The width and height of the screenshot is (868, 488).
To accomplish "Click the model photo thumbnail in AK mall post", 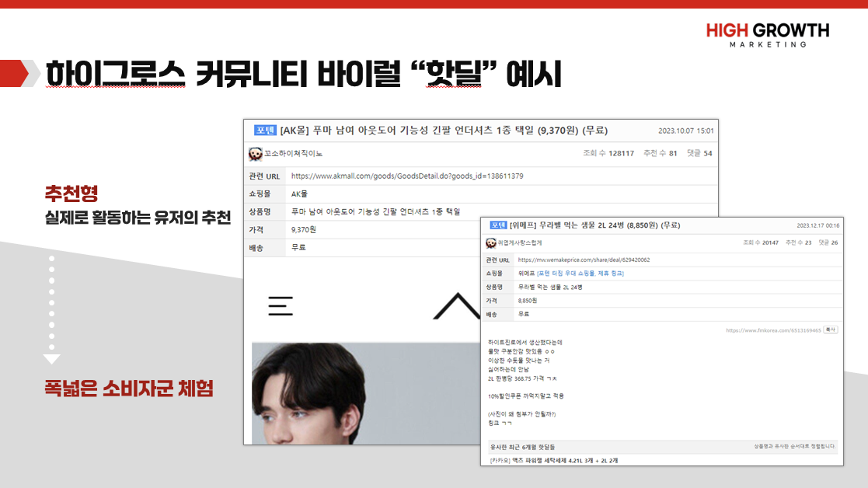I will pyautogui.click(x=366, y=393).
